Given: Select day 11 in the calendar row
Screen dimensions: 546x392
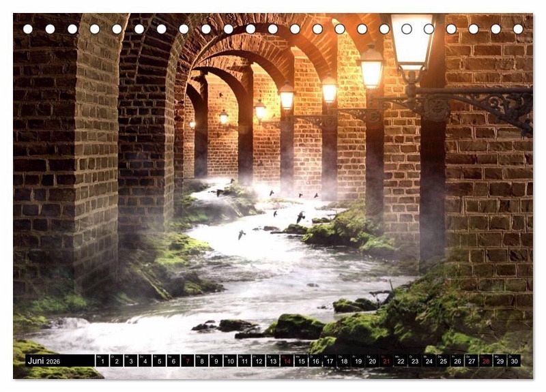Looking at the screenshot, I should pyautogui.click(x=244, y=361).
